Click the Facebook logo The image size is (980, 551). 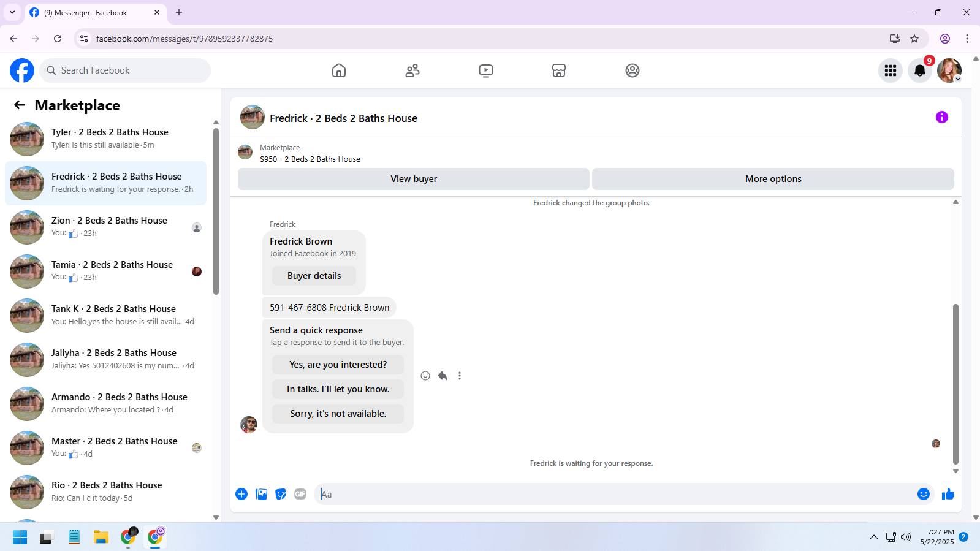22,70
